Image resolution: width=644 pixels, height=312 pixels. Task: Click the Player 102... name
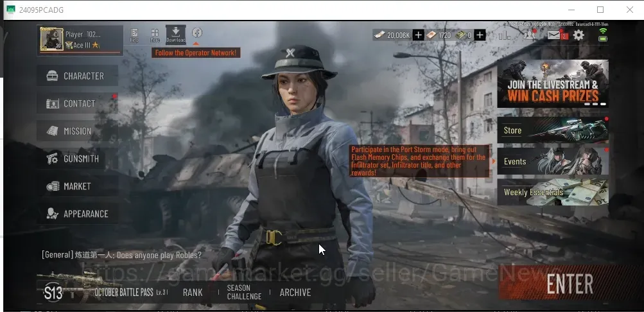(83, 34)
